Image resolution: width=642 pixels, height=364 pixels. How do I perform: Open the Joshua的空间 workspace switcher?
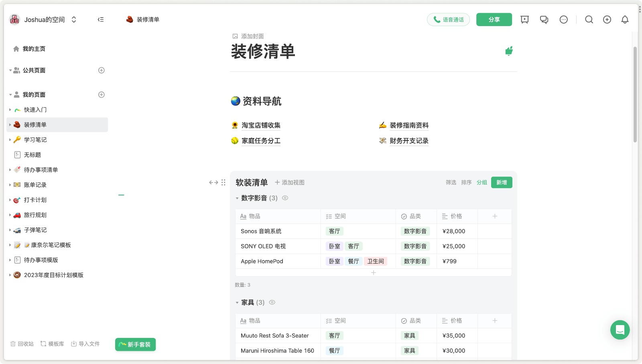coord(44,19)
